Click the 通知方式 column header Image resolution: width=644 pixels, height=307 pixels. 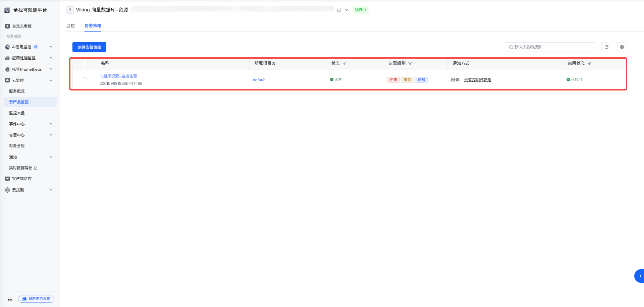coord(461,63)
